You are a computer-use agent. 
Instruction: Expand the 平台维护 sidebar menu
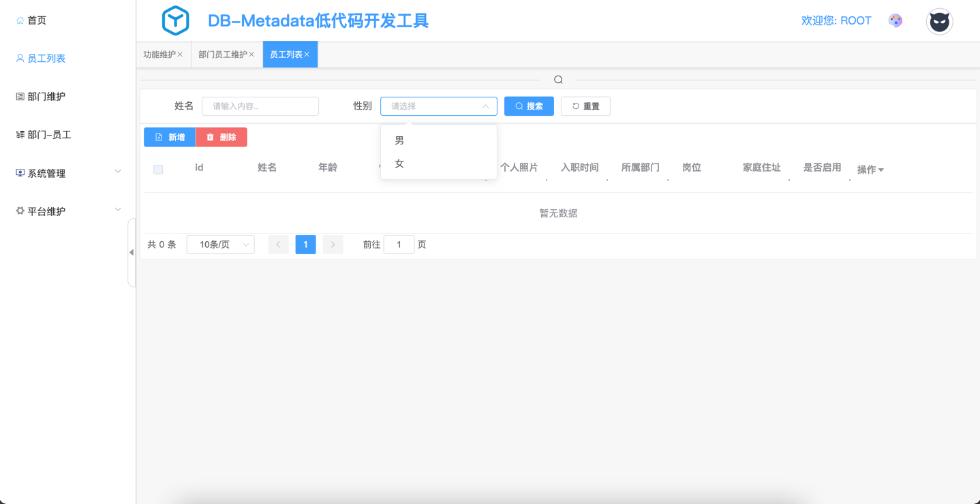[x=68, y=211]
